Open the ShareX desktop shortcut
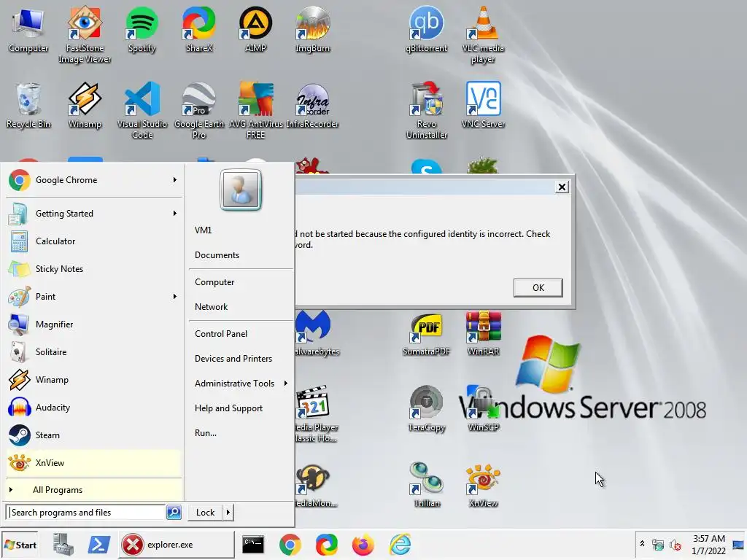 pos(198,29)
